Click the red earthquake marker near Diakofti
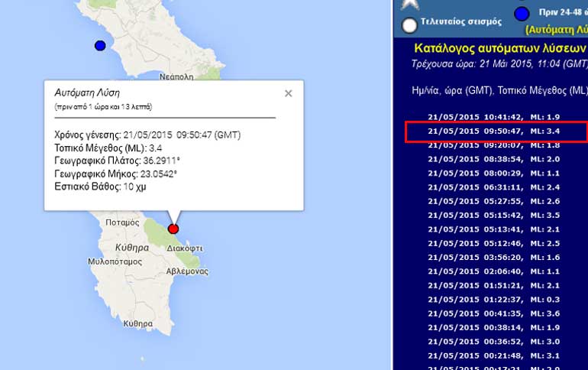Viewport: 588px width, 370px height. pyautogui.click(x=173, y=229)
